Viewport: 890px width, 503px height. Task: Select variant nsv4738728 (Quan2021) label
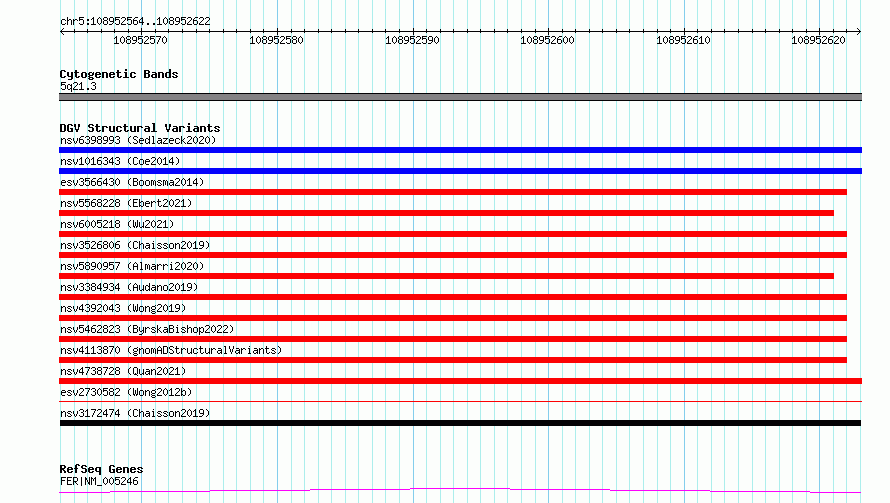coord(123,371)
